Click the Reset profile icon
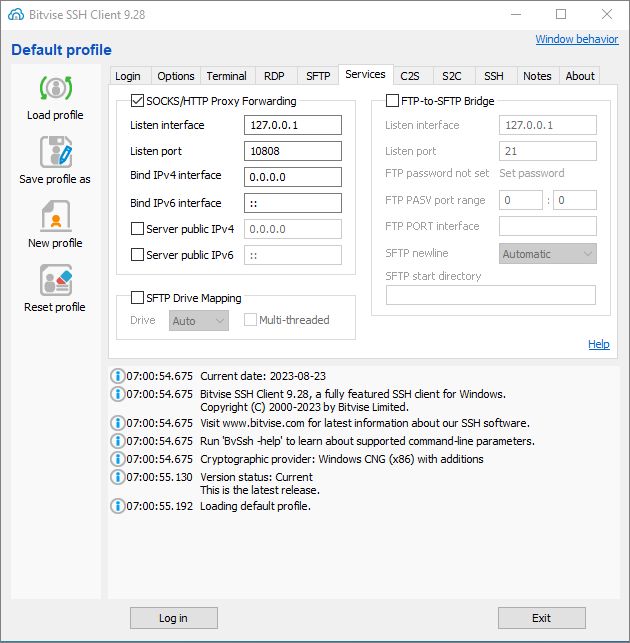This screenshot has height=643, width=630. (x=56, y=280)
